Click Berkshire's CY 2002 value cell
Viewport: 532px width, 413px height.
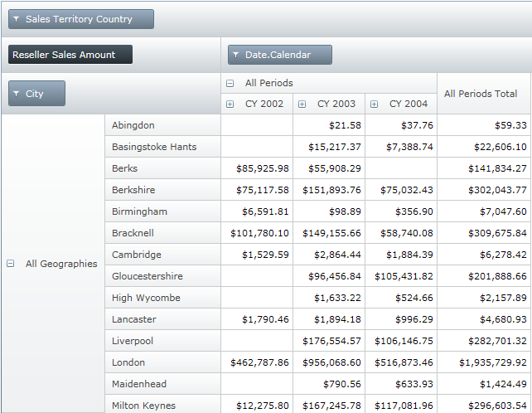click(257, 190)
